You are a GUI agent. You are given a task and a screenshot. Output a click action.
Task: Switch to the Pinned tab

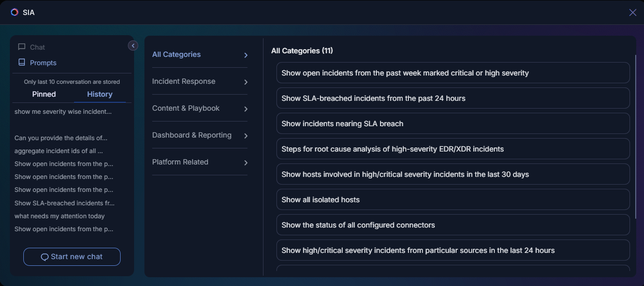pos(44,94)
